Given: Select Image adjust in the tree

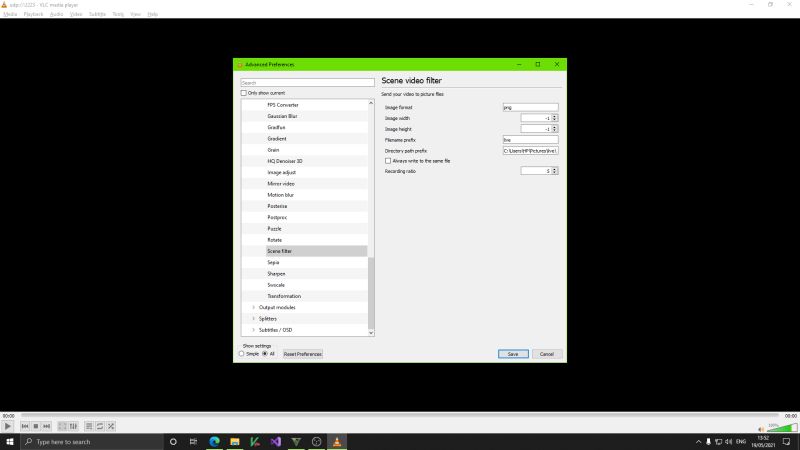Looking at the screenshot, I should click(x=281, y=172).
